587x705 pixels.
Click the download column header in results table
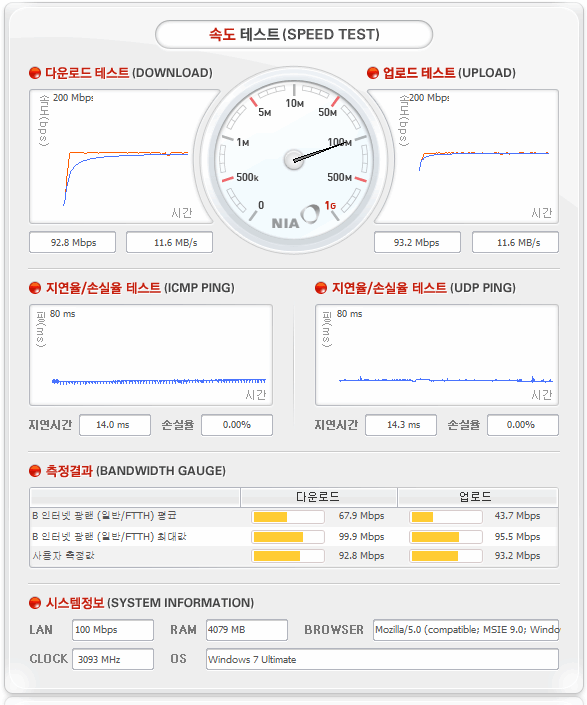click(x=319, y=497)
